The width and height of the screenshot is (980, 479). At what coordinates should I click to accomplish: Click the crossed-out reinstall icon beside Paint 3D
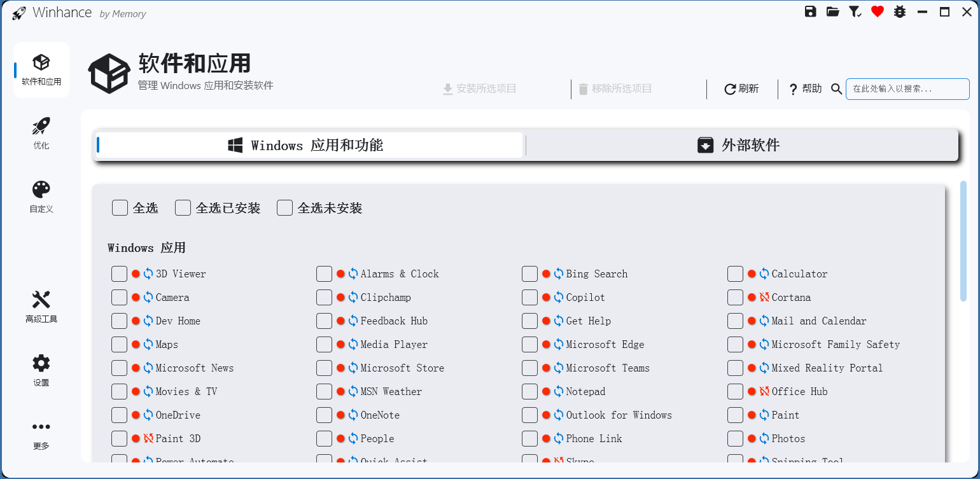point(148,439)
